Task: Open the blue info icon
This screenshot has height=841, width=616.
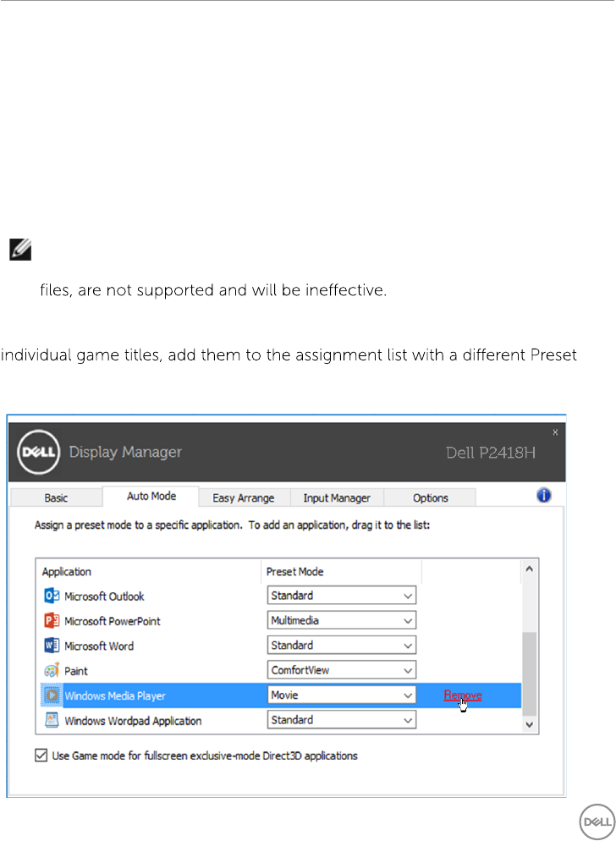Action: pos(543,496)
